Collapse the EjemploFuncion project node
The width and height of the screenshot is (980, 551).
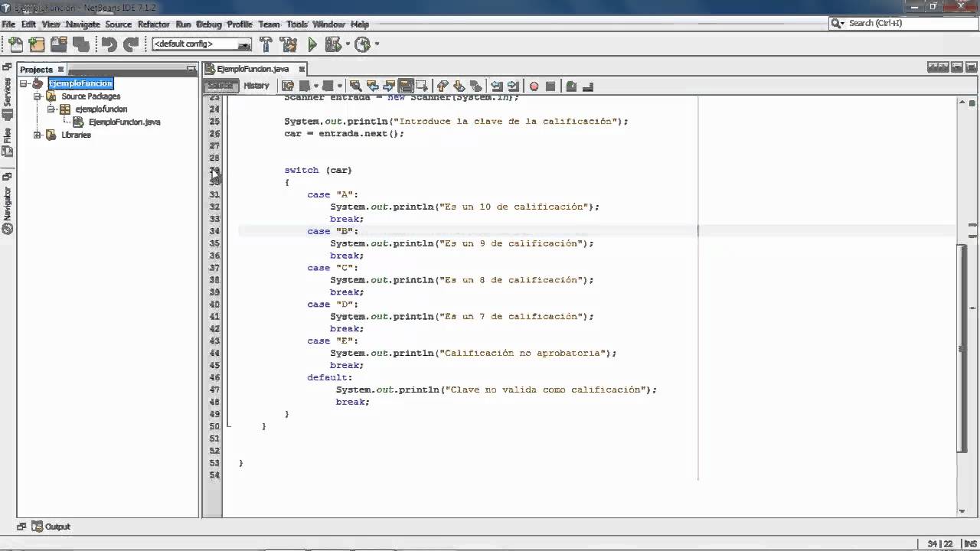(x=24, y=83)
